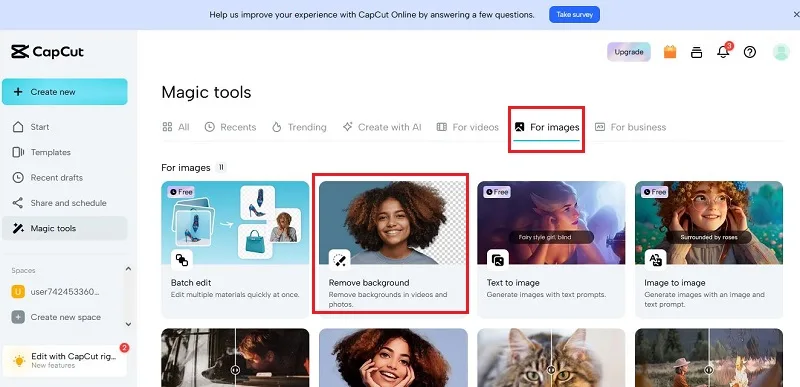Click the CapCut logo

[x=47, y=51]
